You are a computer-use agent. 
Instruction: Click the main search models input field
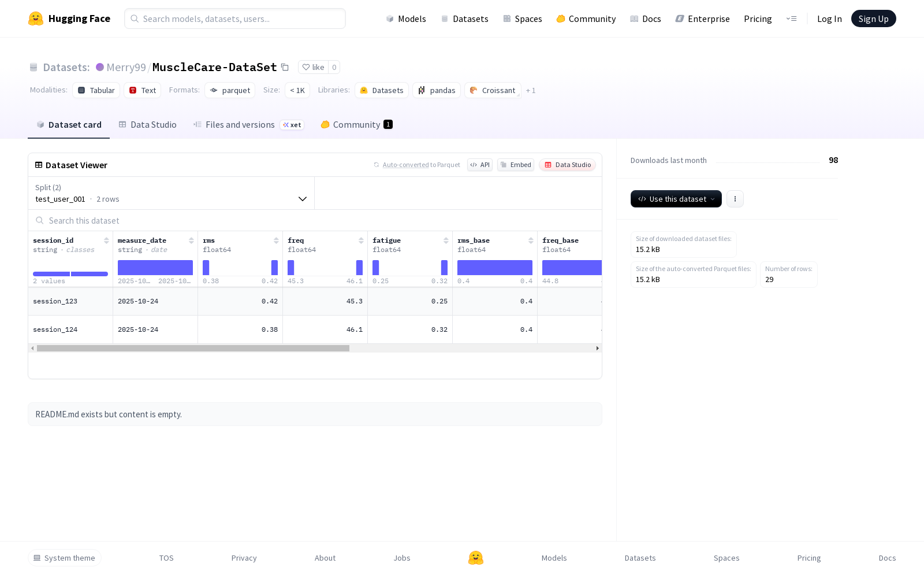pos(235,18)
